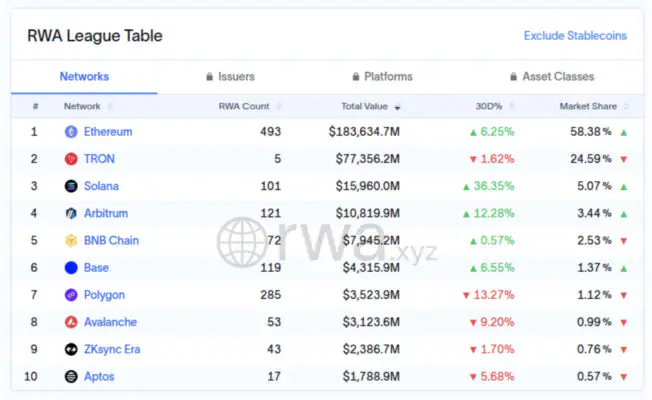Switch to the Issuers tab
The height and width of the screenshot is (400, 652).
pyautogui.click(x=229, y=76)
